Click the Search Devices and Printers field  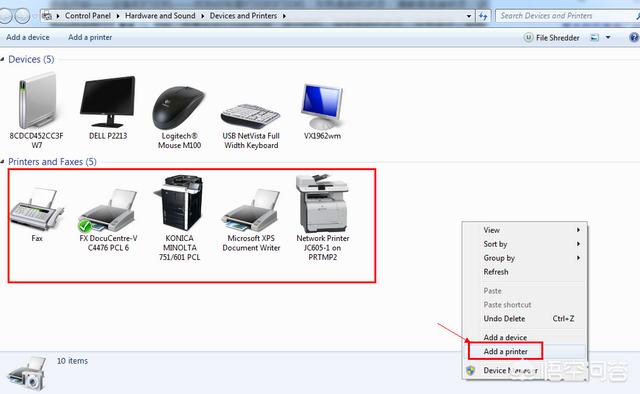pos(567,16)
